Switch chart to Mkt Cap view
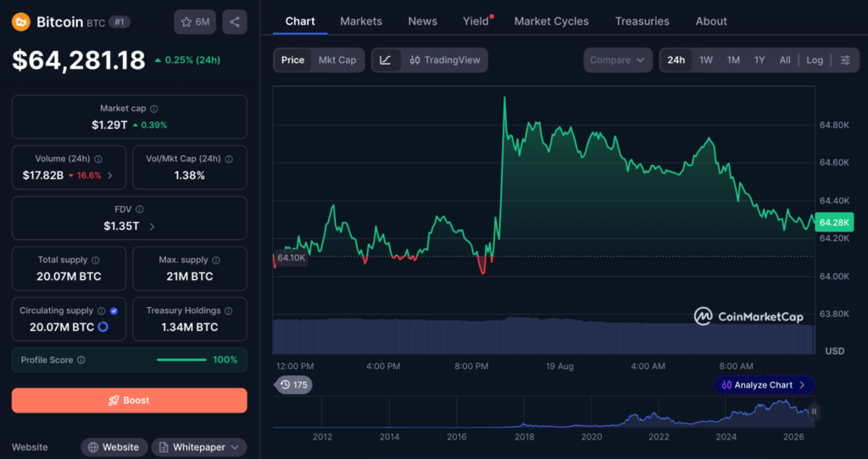This screenshot has width=868, height=459. [x=337, y=60]
